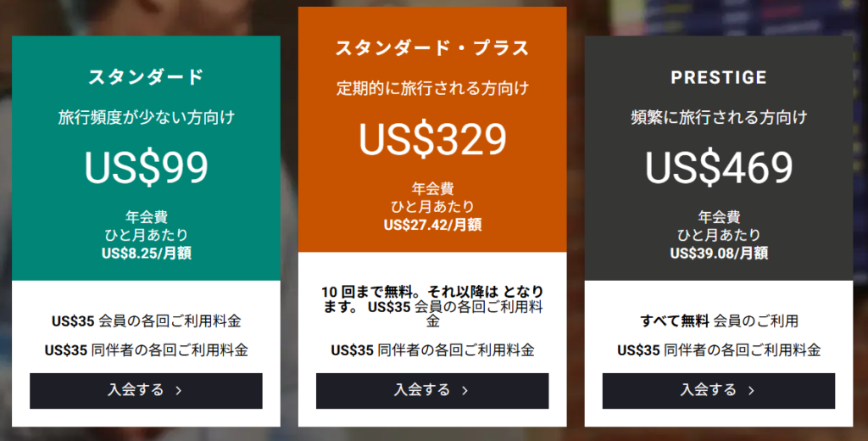Click the chevron arrow in スタンダード's join button

coord(178,391)
